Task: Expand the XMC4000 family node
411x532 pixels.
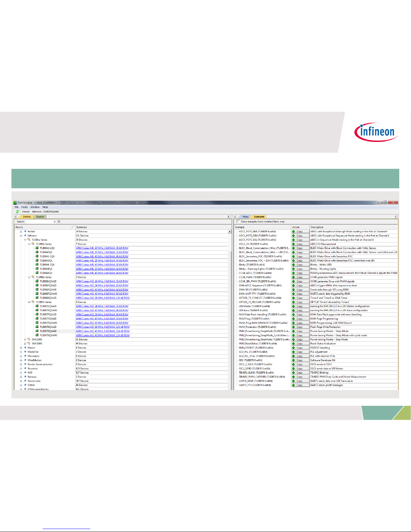Action: point(25,344)
